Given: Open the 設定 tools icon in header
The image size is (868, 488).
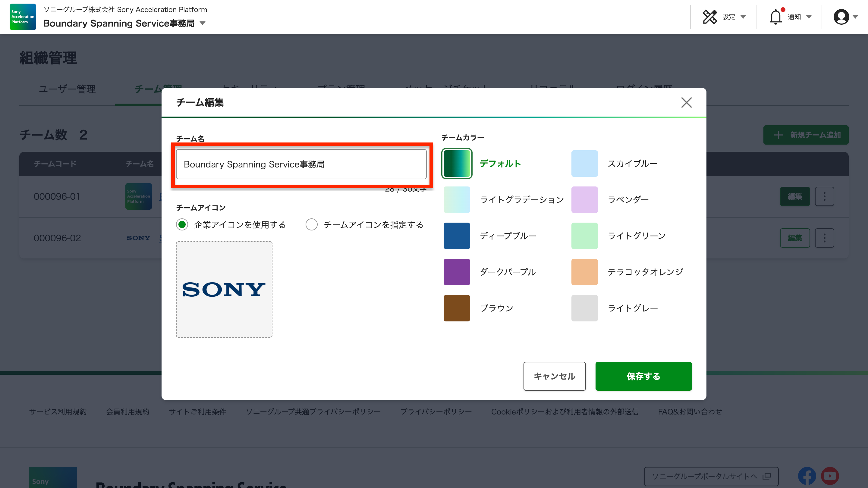Looking at the screenshot, I should pyautogui.click(x=710, y=17).
